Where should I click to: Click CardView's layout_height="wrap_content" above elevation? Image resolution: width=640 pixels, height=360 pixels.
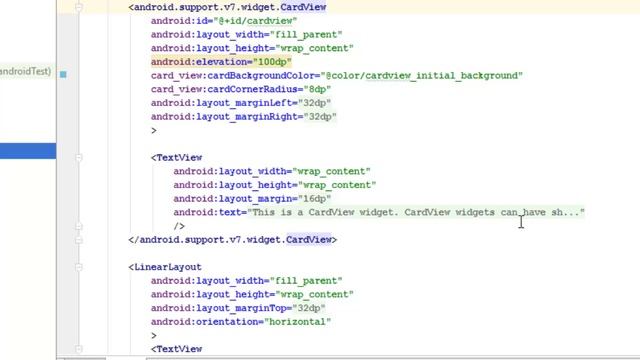pos(252,48)
